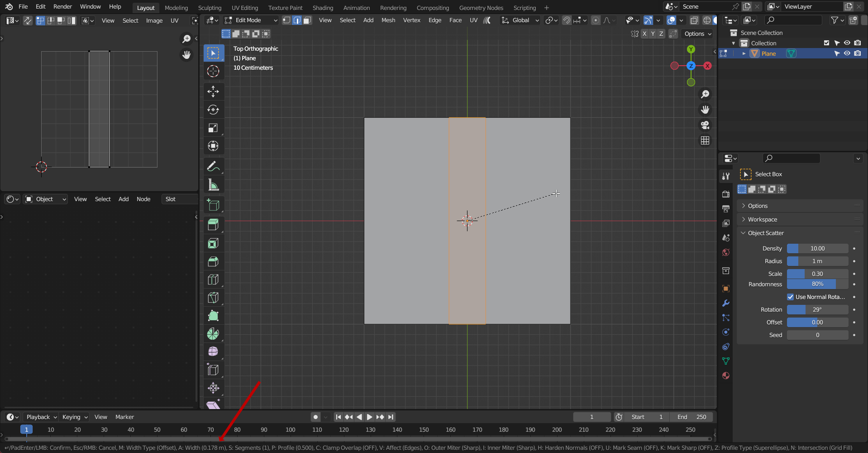Activate the Rotate tool

[213, 110]
